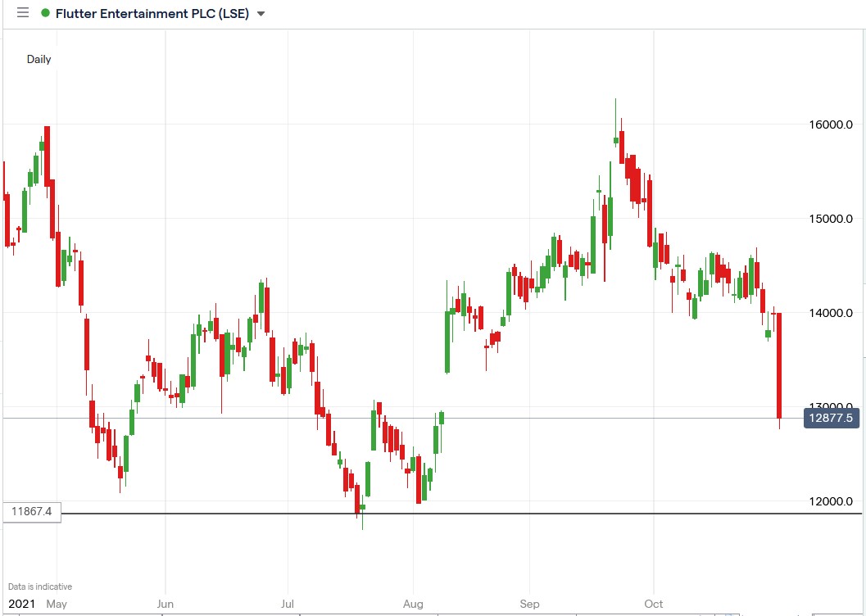Screen dimensions: 866x616
Task: Select the support level label 11867.4
Action: click(30, 511)
